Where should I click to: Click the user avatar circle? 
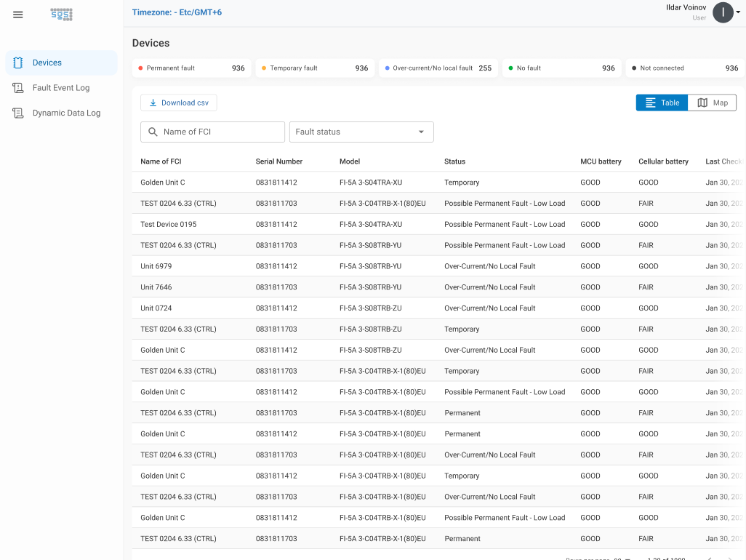click(x=723, y=13)
